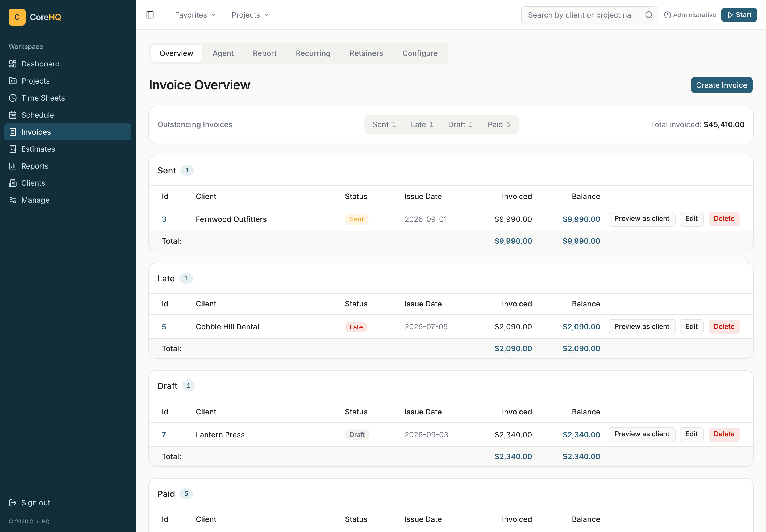
Task: Switch to the Retainers tab
Action: click(x=366, y=53)
